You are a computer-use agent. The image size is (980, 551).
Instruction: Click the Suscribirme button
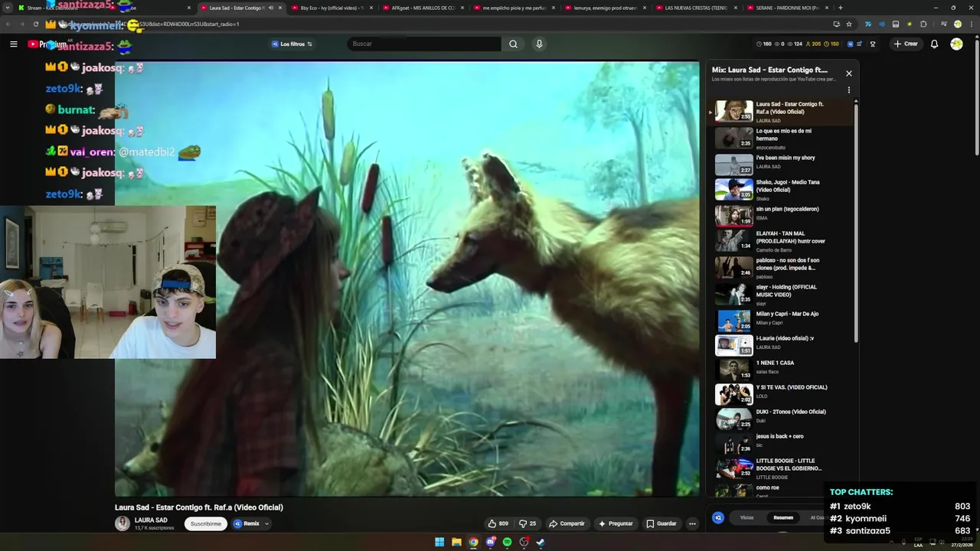(205, 523)
